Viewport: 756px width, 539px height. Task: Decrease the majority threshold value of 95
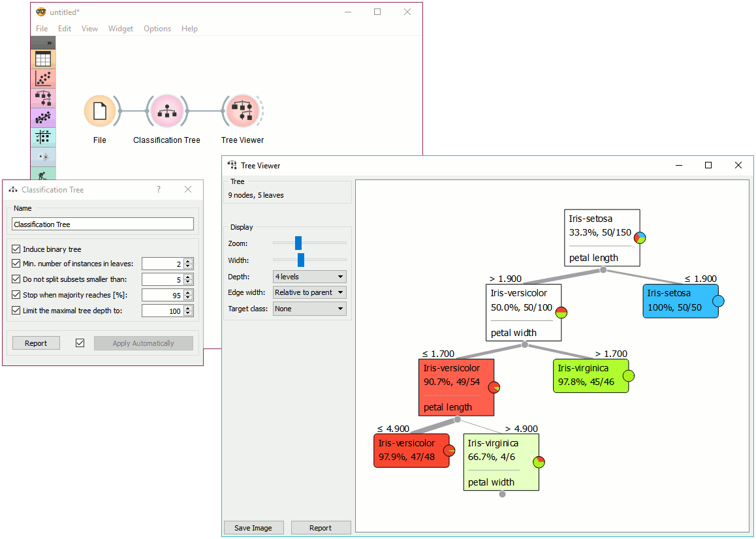click(189, 298)
